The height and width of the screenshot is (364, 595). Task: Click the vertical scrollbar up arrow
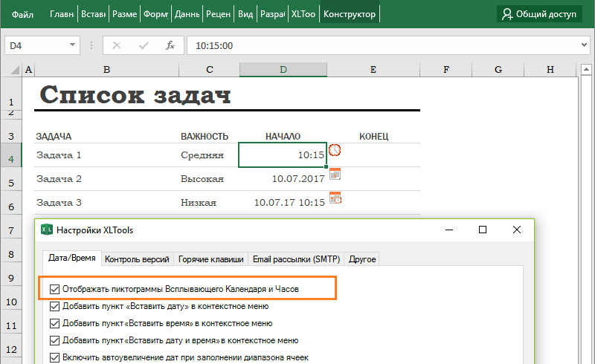point(586,69)
